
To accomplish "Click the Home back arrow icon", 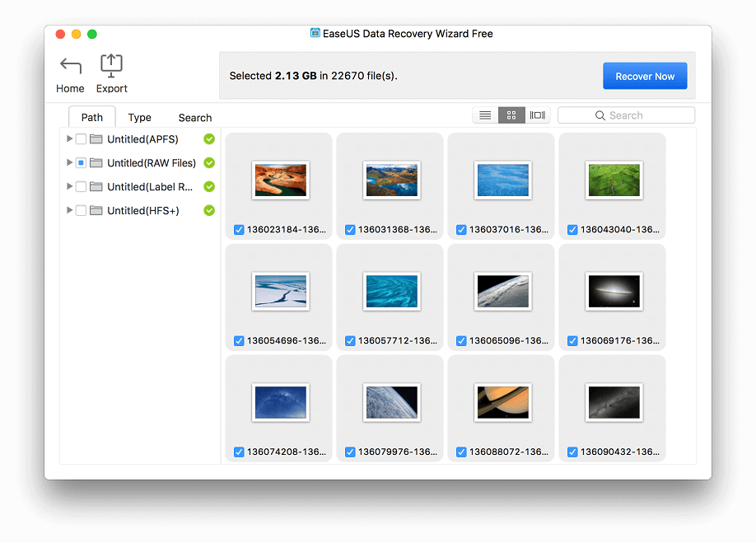I will point(70,66).
